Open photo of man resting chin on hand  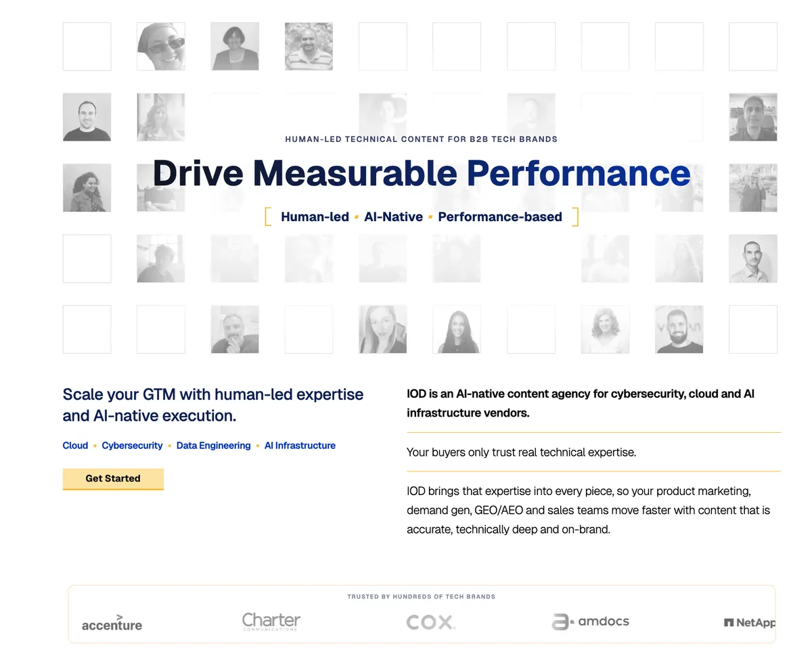[235, 329]
